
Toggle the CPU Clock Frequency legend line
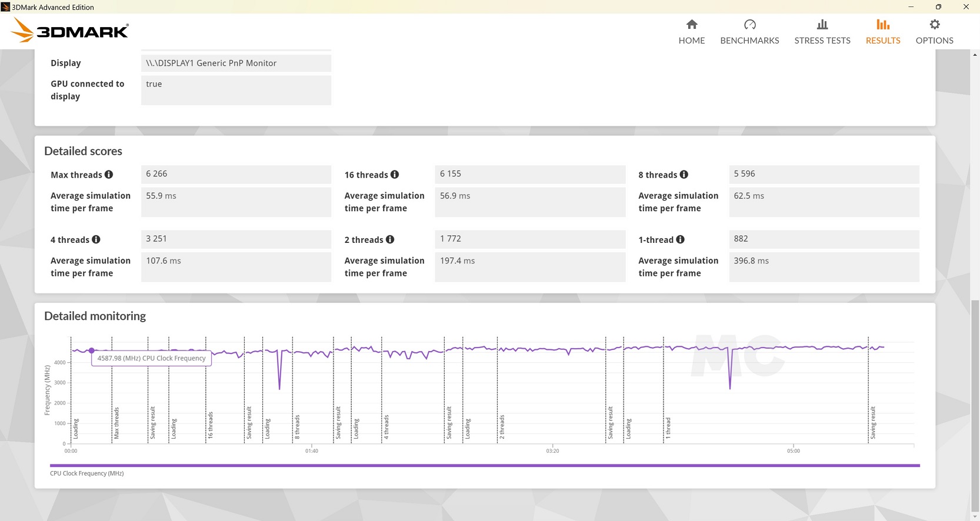pyautogui.click(x=484, y=466)
